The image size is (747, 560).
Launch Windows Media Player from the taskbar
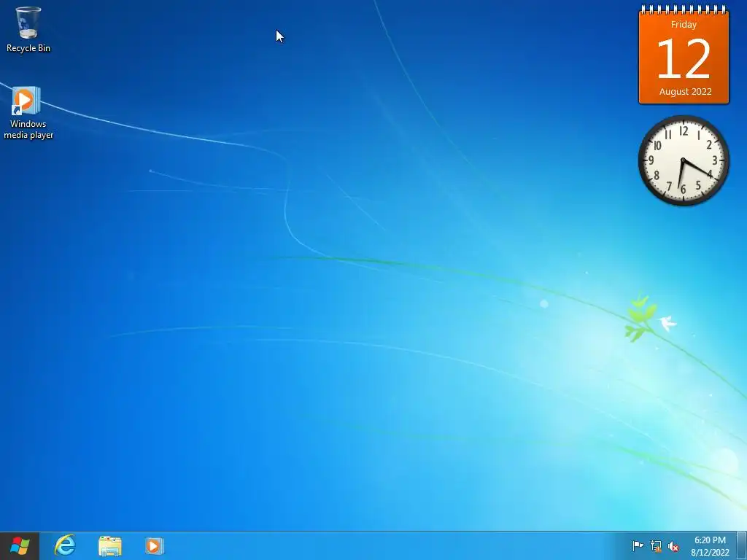(x=155, y=545)
